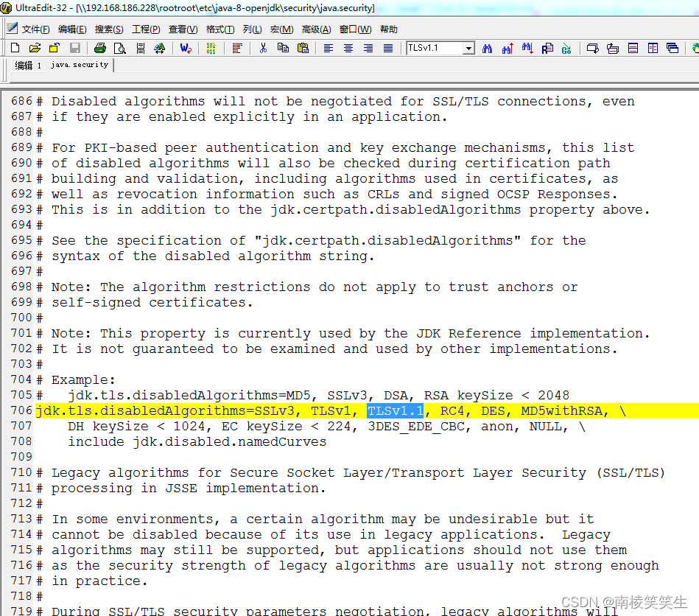This screenshot has width=699, height=616.
Task: Click the Close File folder icon
Action: pos(55,48)
